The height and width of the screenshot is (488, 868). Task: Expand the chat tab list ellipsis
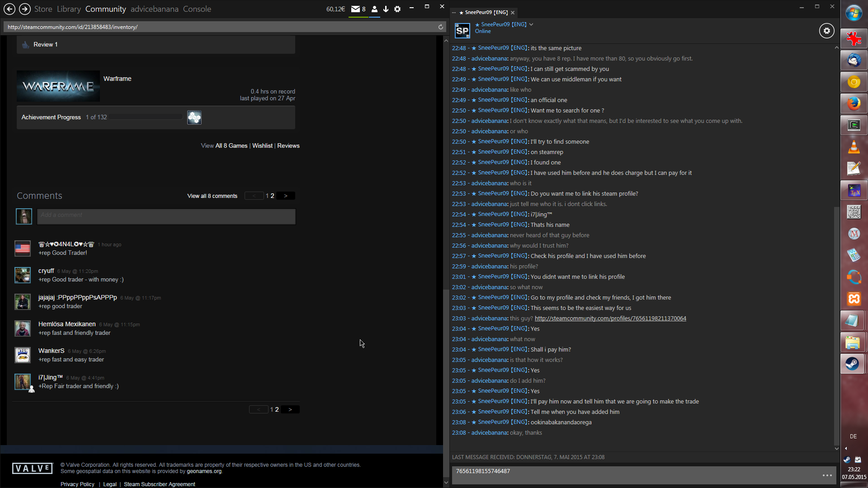(454, 13)
